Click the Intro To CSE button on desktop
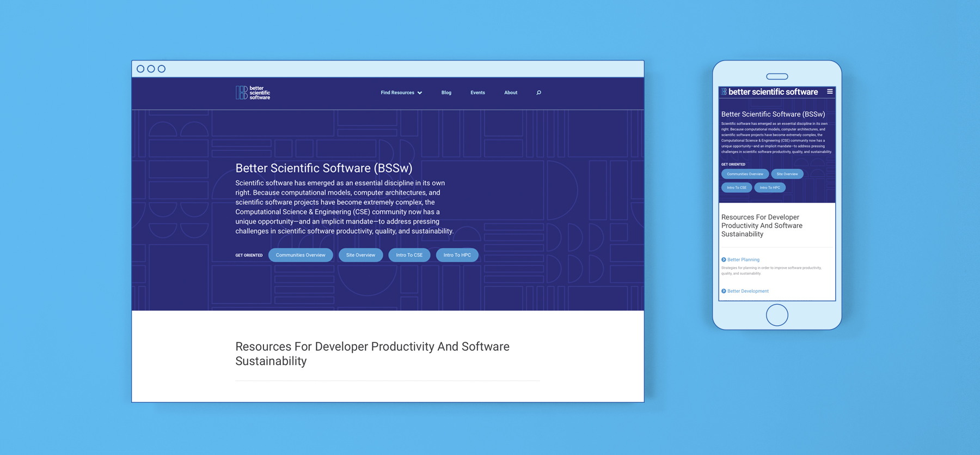980x455 pixels. pyautogui.click(x=409, y=255)
